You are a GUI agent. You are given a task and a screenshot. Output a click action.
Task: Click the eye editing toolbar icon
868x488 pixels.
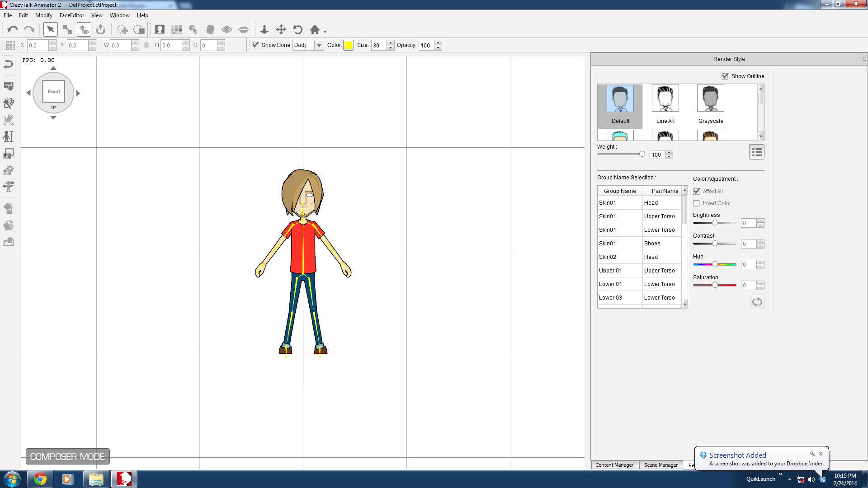click(226, 29)
